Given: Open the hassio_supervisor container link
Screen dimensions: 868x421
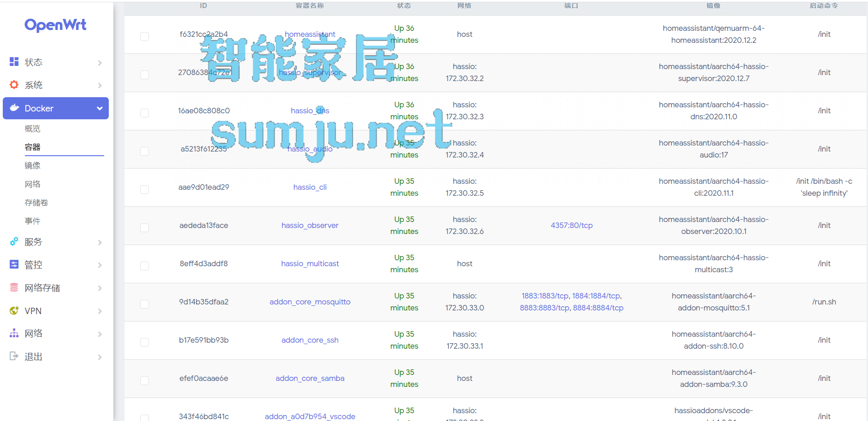Looking at the screenshot, I should click(x=310, y=72).
